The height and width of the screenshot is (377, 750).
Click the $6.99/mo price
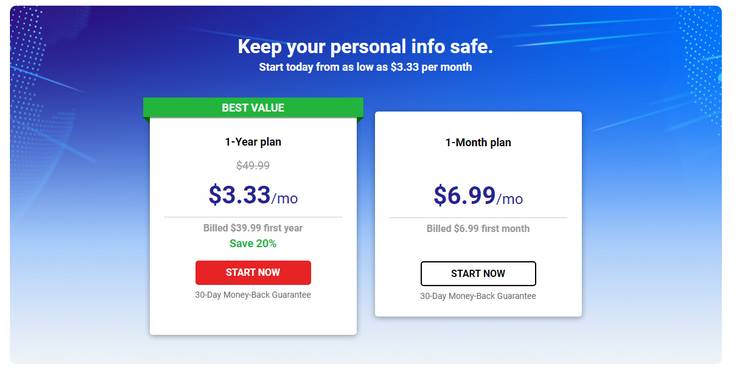[x=478, y=195]
